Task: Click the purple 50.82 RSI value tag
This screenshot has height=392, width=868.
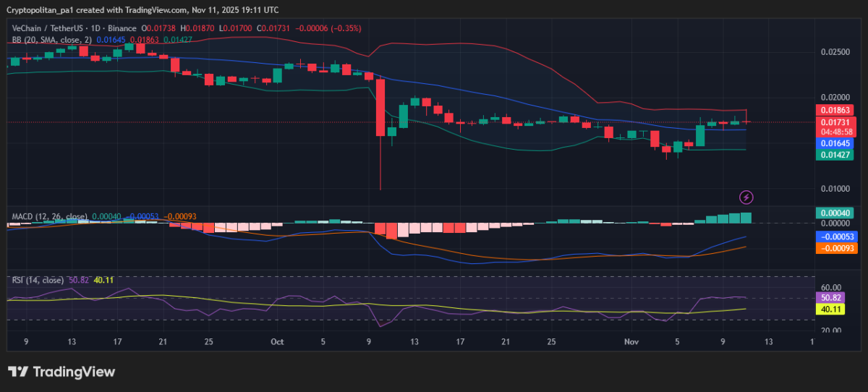Action: tap(830, 297)
